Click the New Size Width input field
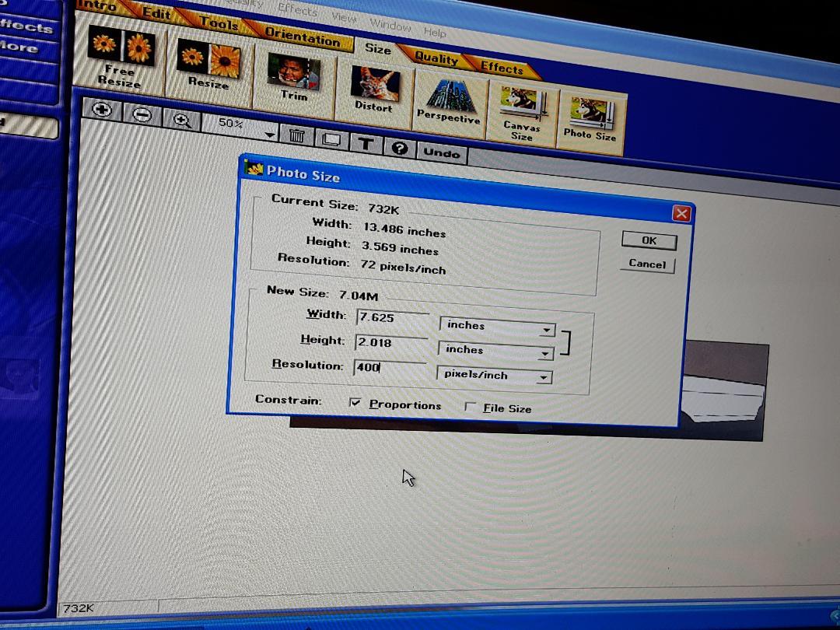Image resolution: width=840 pixels, height=630 pixels. click(393, 318)
